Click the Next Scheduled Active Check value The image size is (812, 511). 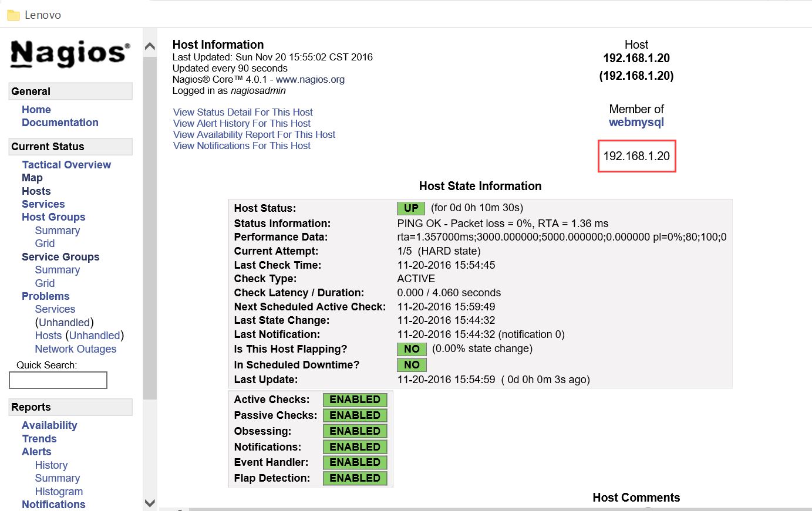click(446, 307)
